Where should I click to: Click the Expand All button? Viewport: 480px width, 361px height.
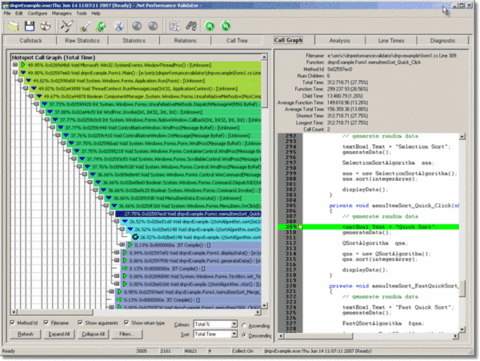pos(59,334)
